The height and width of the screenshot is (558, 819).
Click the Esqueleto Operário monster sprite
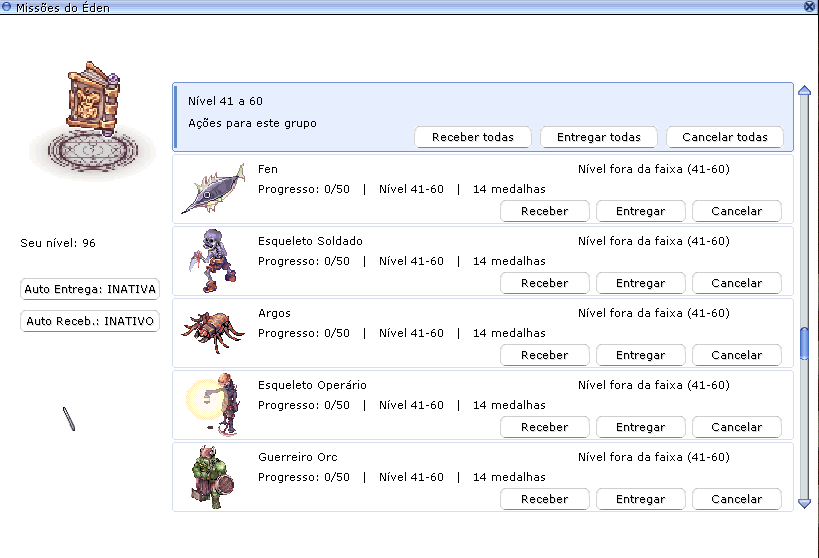[213, 404]
